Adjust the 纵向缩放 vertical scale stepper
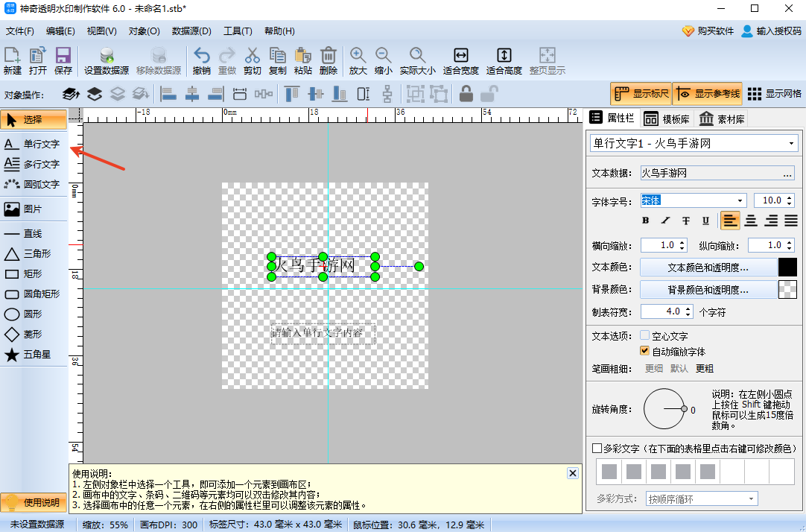This screenshot has width=806, height=532. coord(790,245)
